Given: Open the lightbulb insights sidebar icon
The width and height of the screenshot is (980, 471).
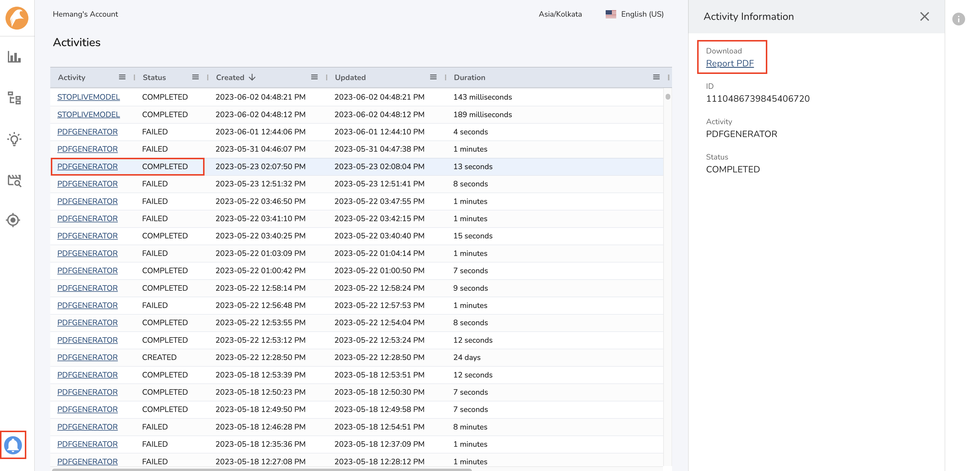Looking at the screenshot, I should pos(14,139).
